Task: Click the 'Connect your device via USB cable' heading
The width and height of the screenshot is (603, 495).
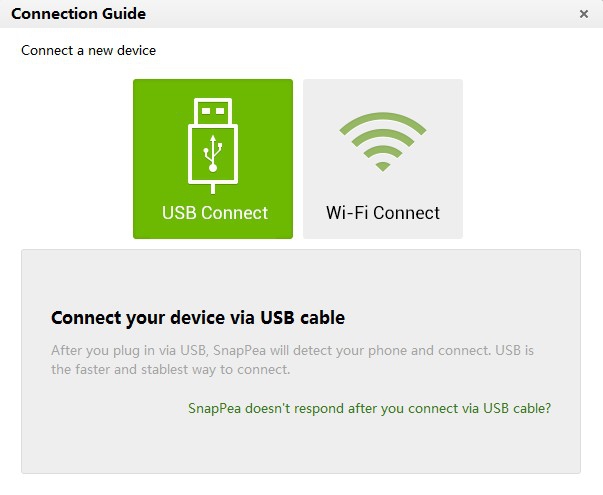Action: (x=197, y=318)
